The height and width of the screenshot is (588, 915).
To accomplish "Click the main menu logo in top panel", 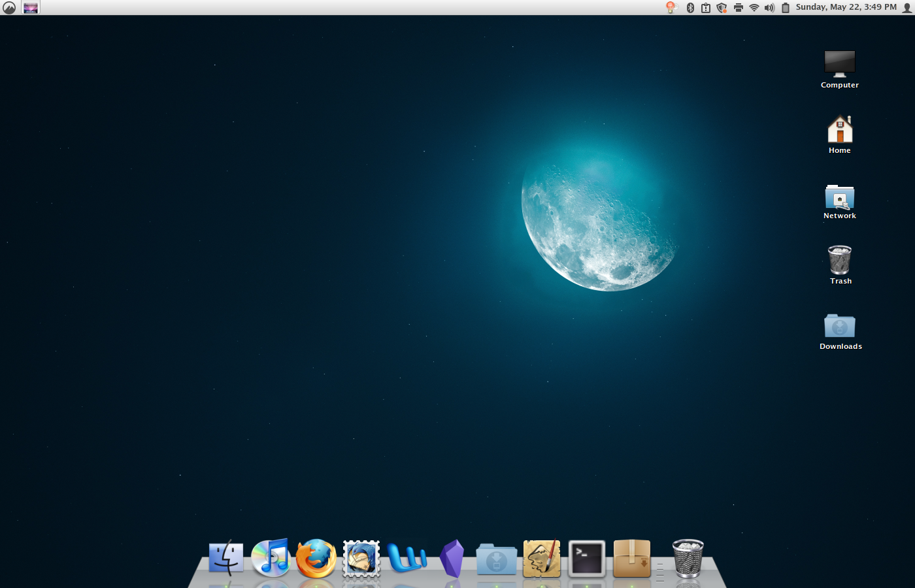I will coord(9,8).
